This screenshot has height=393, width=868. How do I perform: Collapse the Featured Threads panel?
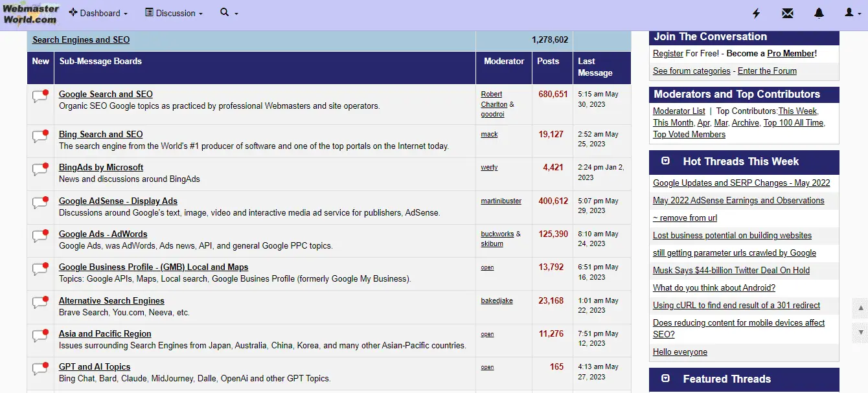tap(665, 379)
